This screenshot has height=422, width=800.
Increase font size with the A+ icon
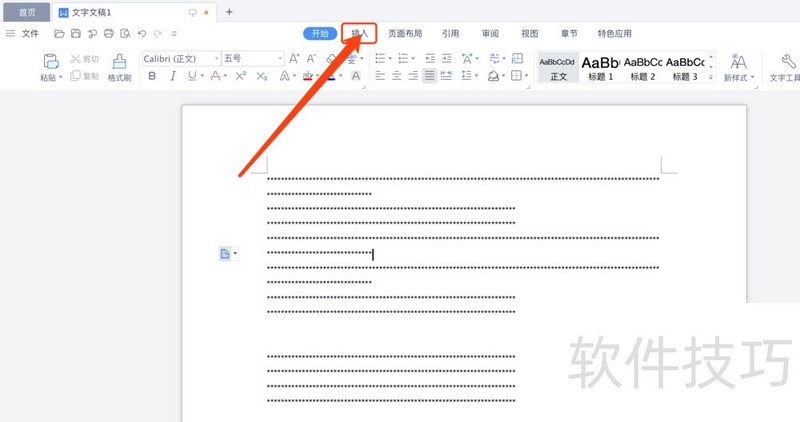(x=294, y=59)
